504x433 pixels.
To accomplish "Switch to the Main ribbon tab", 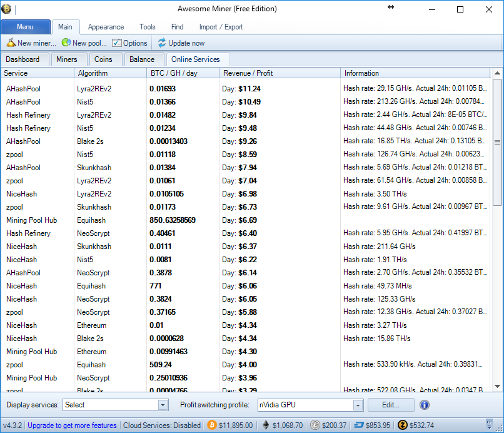I will click(x=65, y=27).
